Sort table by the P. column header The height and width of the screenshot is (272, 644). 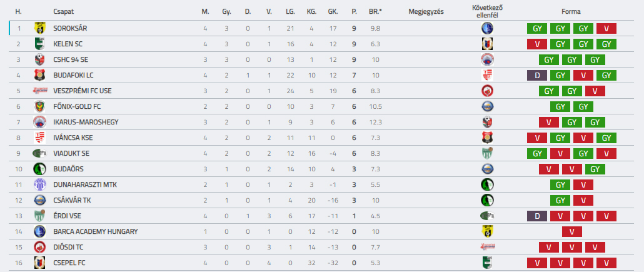click(x=354, y=11)
